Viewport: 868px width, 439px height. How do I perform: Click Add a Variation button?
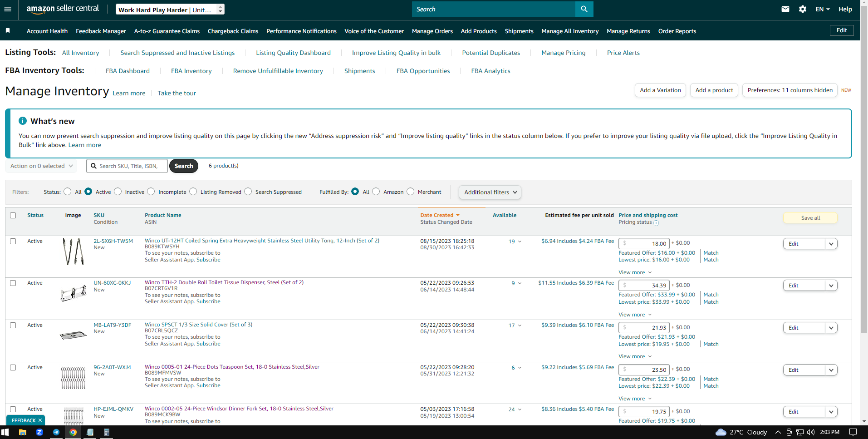point(660,90)
